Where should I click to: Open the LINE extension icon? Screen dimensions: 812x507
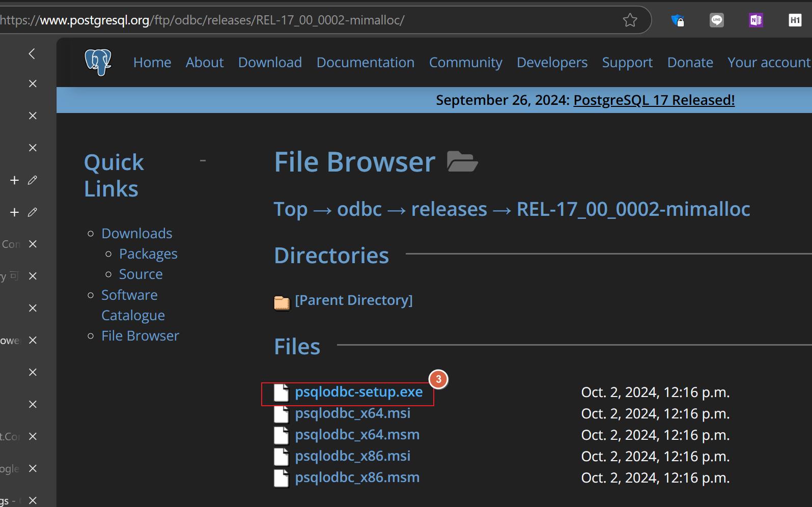pos(717,20)
